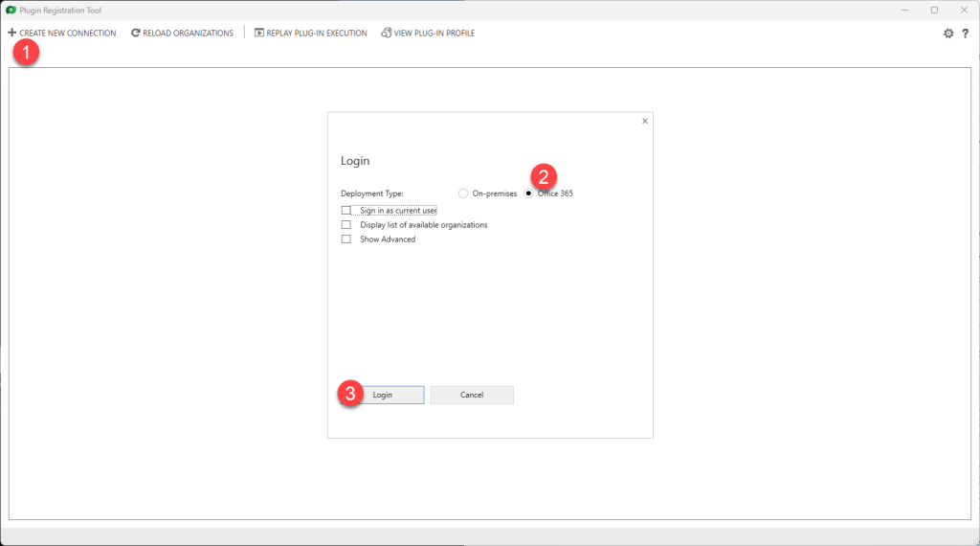980x546 pixels.
Task: Tick the Show Advanced checkbox
Action: [346, 239]
